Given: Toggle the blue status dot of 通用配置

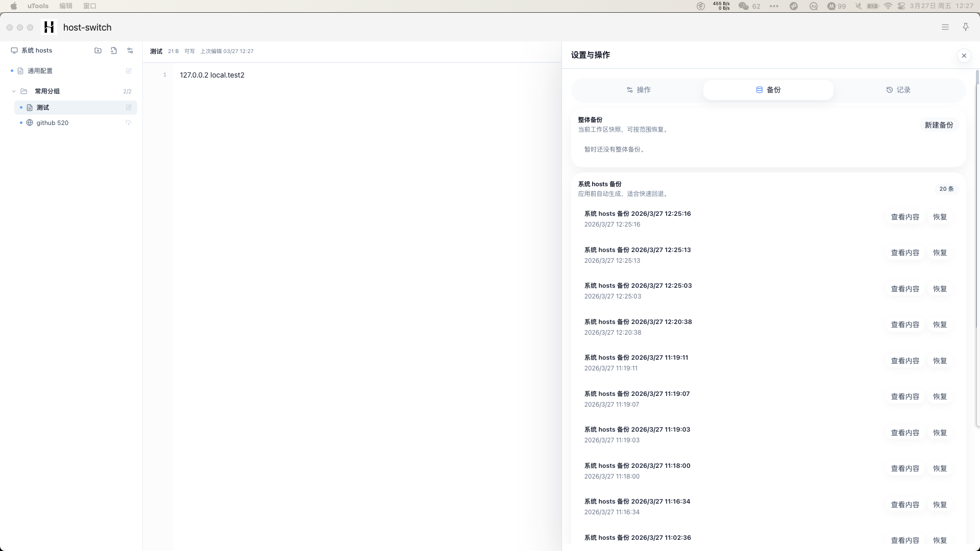Looking at the screenshot, I should (12, 71).
